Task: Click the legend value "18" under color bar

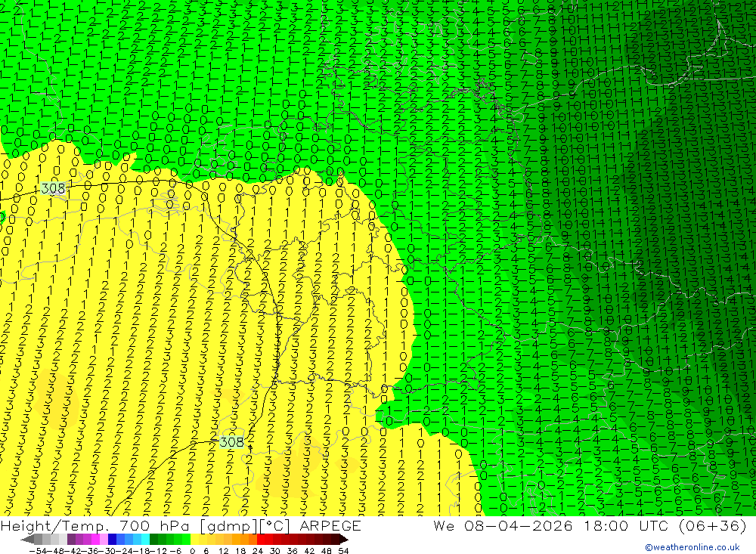Action: 240,551
